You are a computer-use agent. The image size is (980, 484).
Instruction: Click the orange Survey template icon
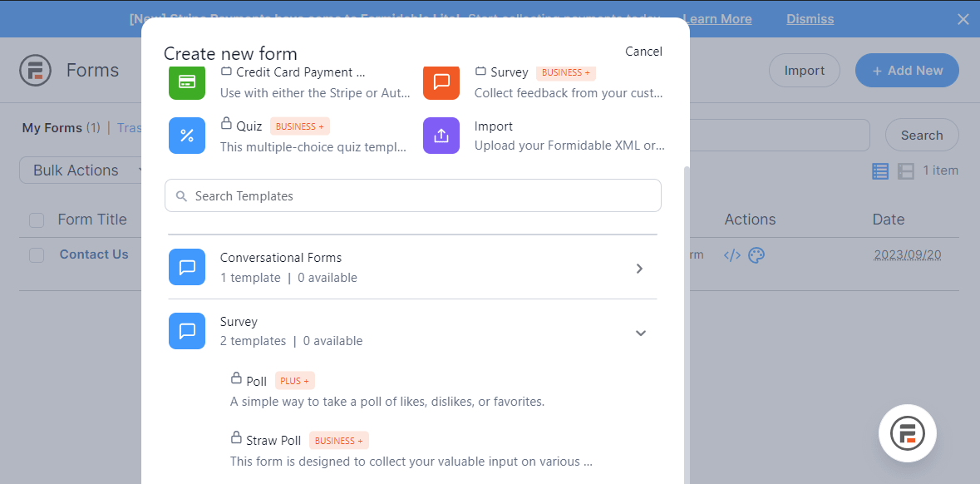[x=441, y=82]
